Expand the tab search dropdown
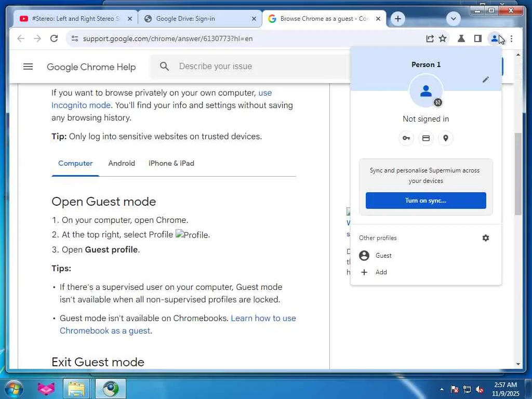Image resolution: width=532 pixels, height=399 pixels. [x=453, y=19]
